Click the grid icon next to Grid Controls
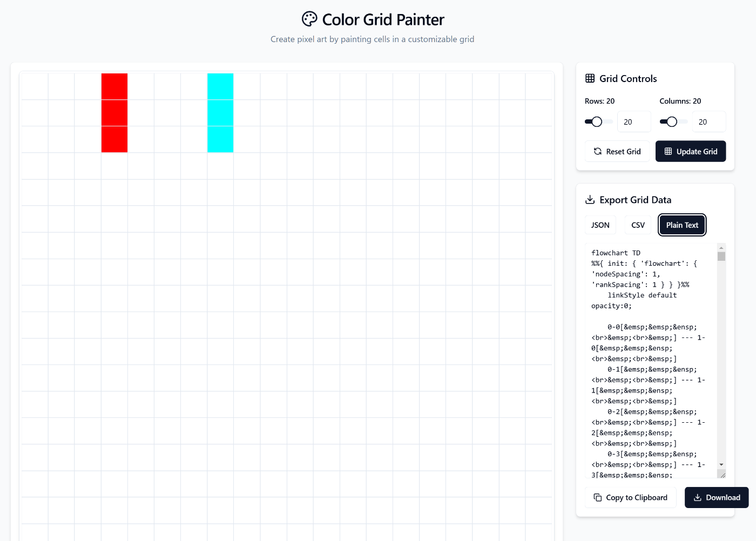The width and height of the screenshot is (756, 541). click(590, 78)
